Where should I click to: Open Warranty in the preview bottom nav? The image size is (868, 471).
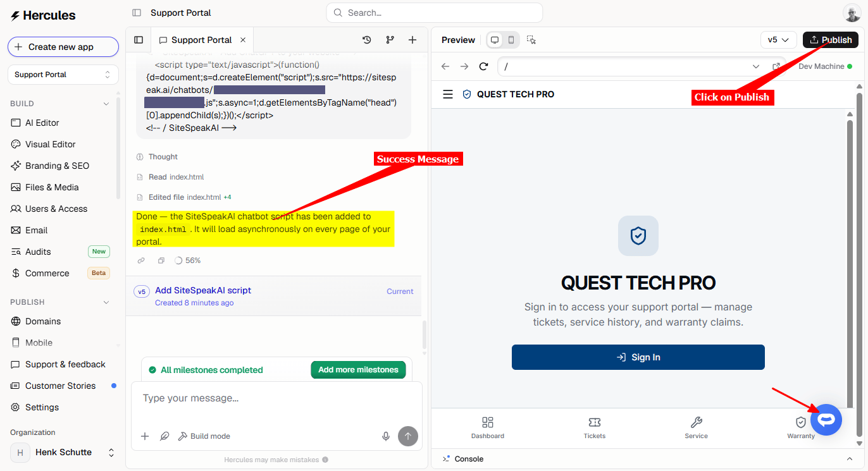pyautogui.click(x=801, y=427)
